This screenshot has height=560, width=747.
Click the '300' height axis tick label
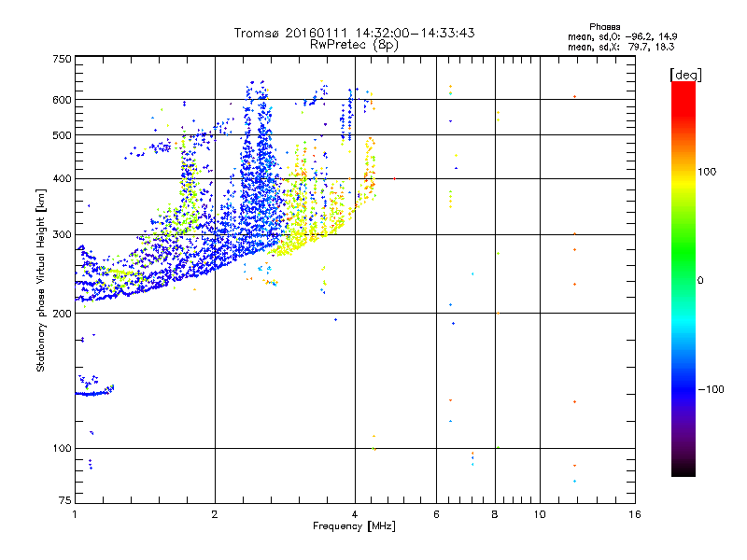click(62, 235)
